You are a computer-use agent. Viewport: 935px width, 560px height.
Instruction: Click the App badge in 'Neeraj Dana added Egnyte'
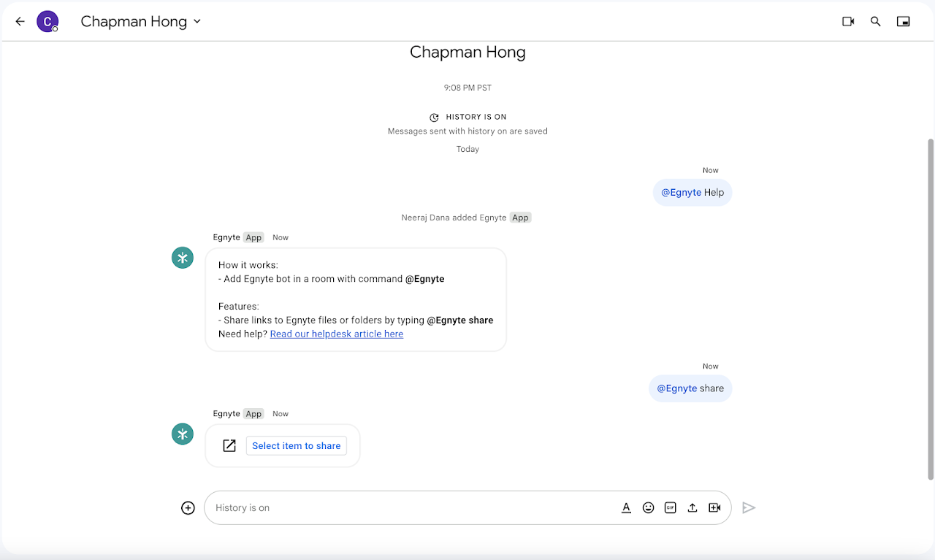point(520,218)
